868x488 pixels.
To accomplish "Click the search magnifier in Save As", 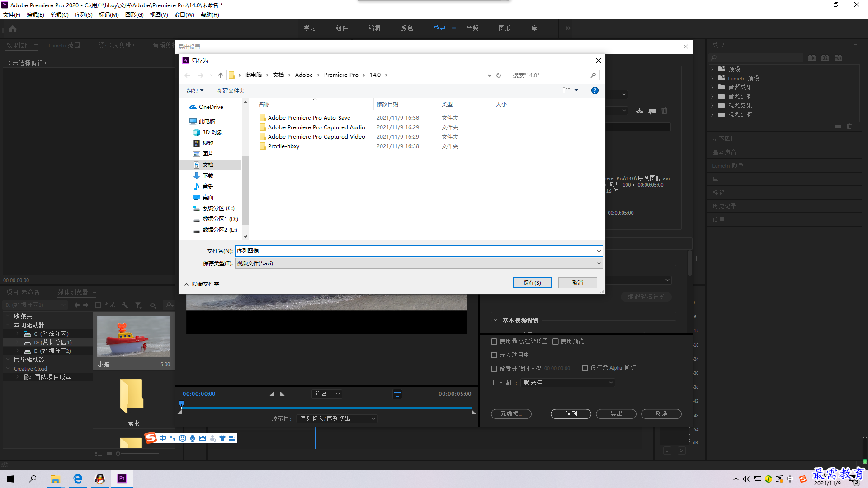I will click(594, 75).
